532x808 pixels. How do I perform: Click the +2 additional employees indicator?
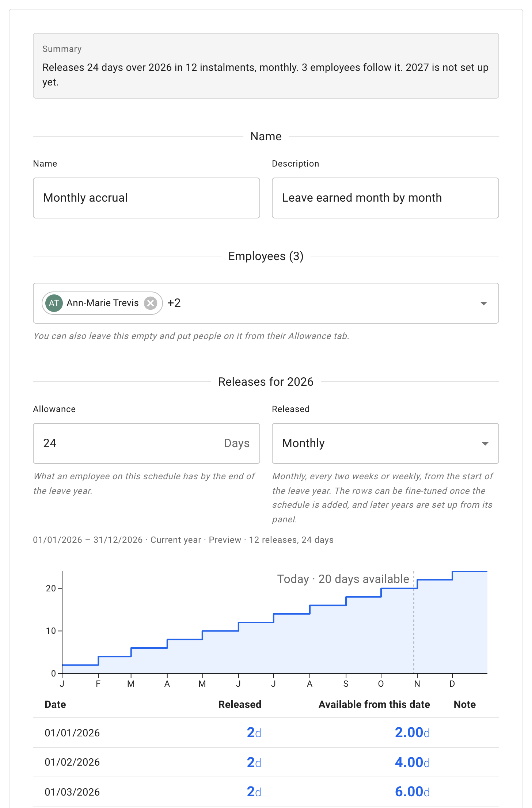174,303
